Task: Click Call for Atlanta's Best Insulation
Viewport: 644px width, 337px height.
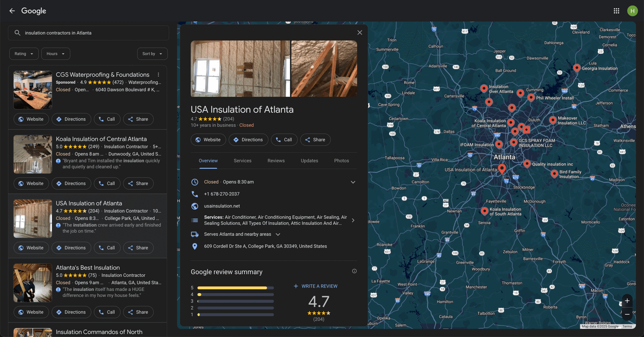Action: point(107,312)
